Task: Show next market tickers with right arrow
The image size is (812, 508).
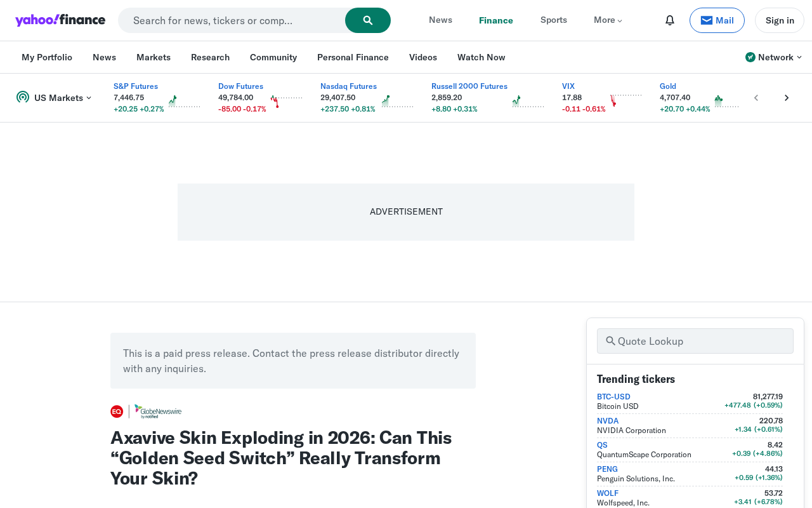Action: point(787,98)
